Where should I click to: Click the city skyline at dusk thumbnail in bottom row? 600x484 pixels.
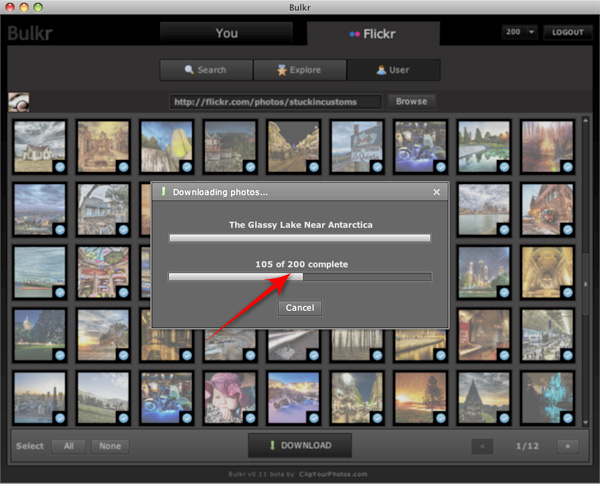point(39,398)
